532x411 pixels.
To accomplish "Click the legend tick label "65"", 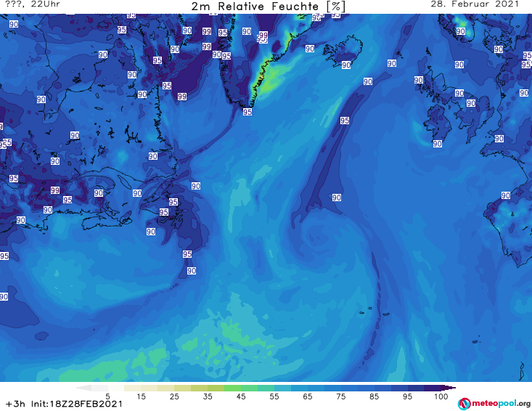I will pyautogui.click(x=308, y=396).
